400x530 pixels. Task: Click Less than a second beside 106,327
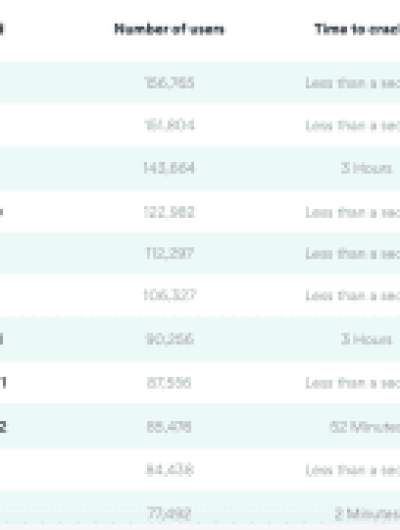tap(353, 295)
